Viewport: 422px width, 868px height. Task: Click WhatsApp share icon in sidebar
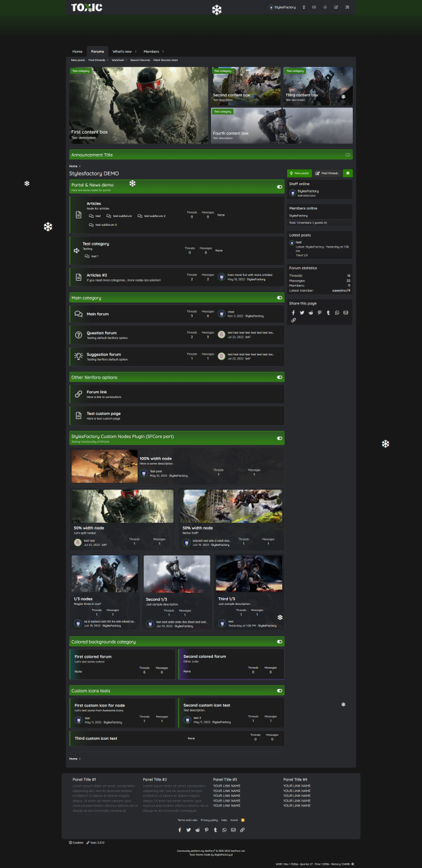(337, 313)
